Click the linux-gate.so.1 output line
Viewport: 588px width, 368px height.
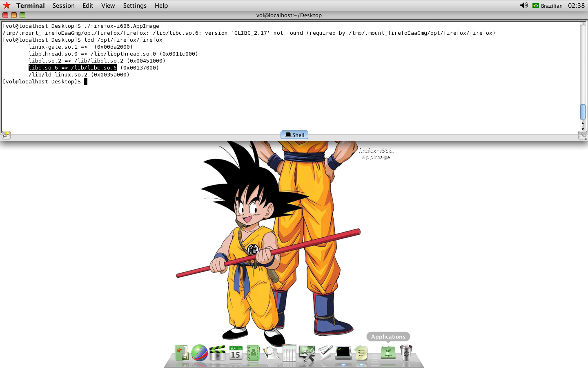click(x=81, y=47)
